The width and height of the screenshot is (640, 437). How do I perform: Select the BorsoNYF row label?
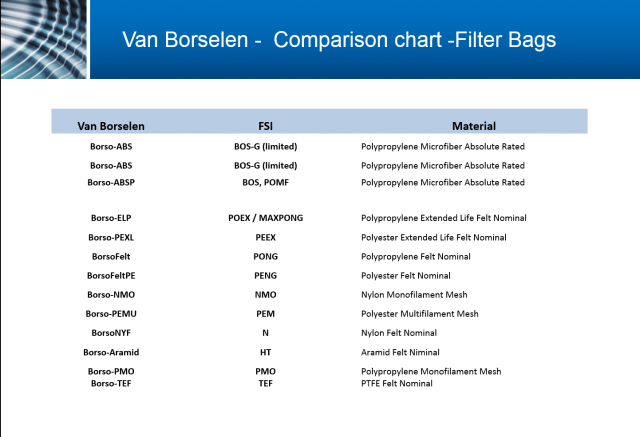111,333
